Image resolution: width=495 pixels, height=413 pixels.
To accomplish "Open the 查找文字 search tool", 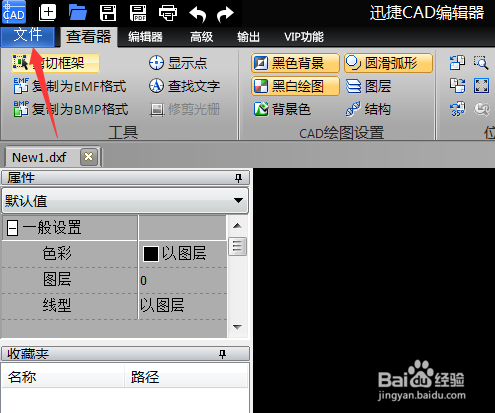I will pos(184,86).
